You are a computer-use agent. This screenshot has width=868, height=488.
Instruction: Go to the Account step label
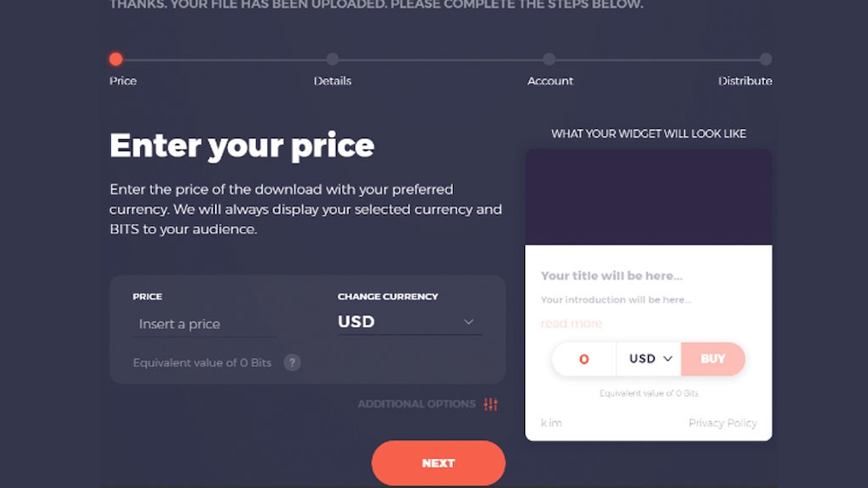point(550,81)
